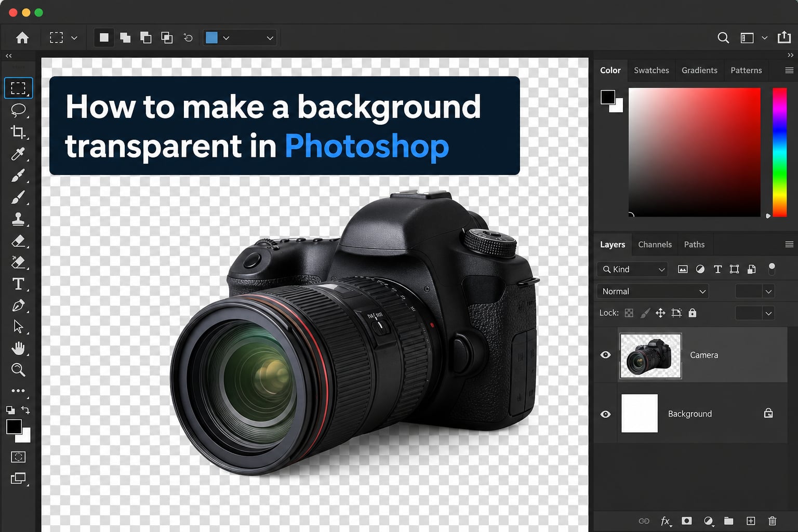798x532 pixels.
Task: Select the Color tab
Action: point(610,70)
